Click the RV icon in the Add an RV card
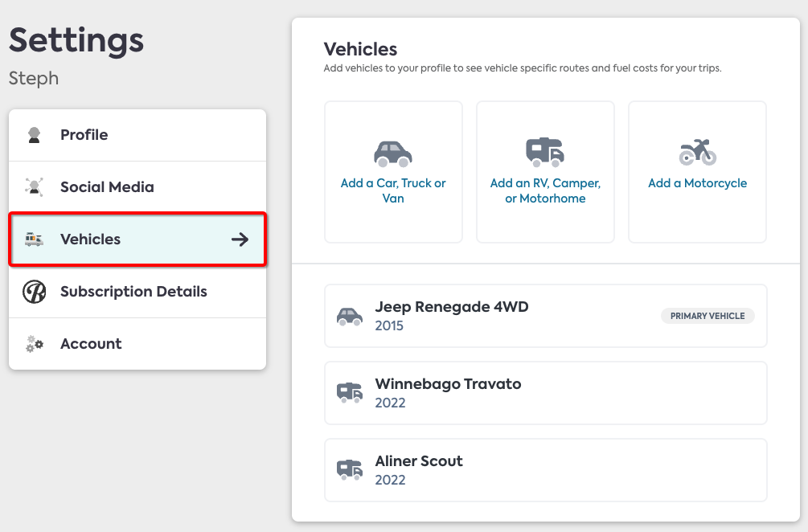This screenshot has width=808, height=532. pyautogui.click(x=544, y=152)
